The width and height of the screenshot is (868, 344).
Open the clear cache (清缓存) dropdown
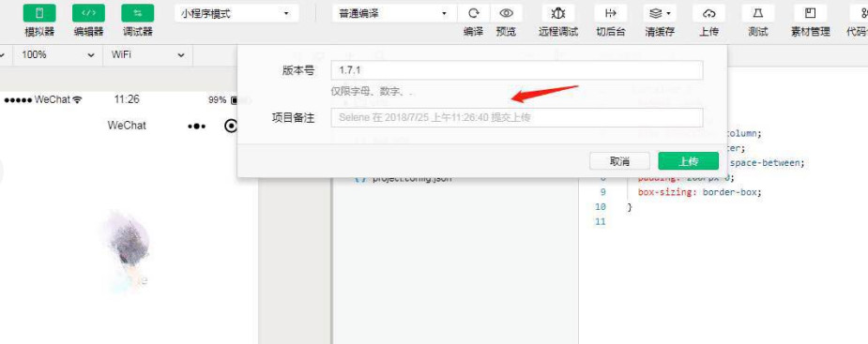[660, 13]
